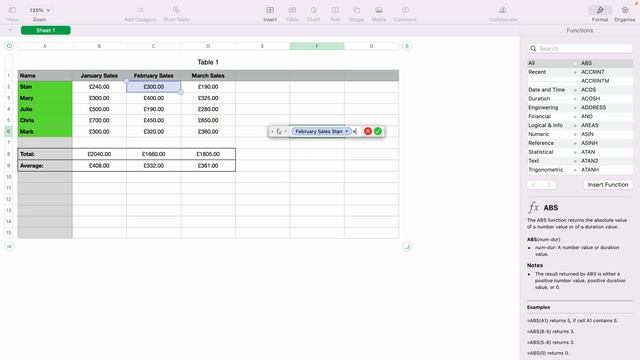Click the Add Category toolbar icon
The width and height of the screenshot is (640, 360).
[140, 10]
